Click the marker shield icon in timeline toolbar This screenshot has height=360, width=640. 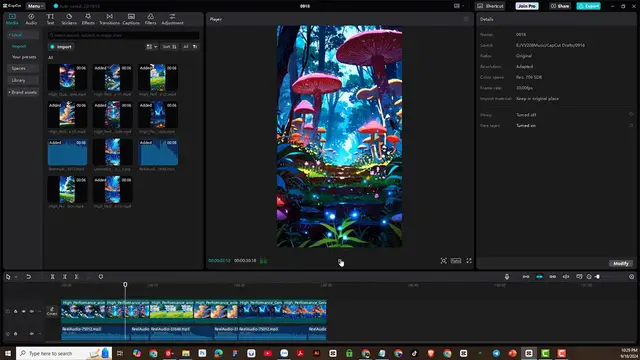click(101, 277)
